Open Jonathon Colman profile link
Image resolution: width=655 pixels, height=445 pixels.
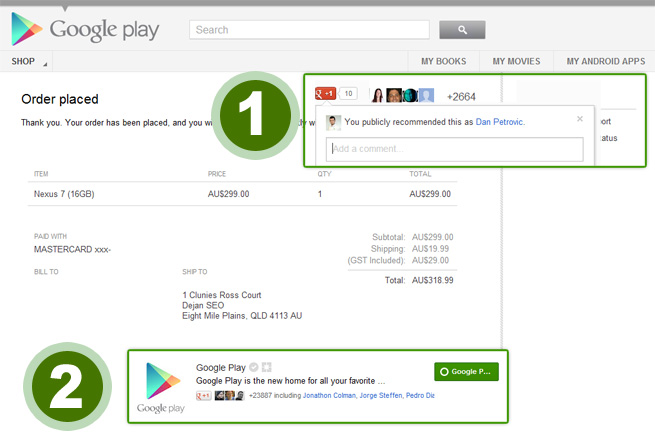[x=329, y=395]
